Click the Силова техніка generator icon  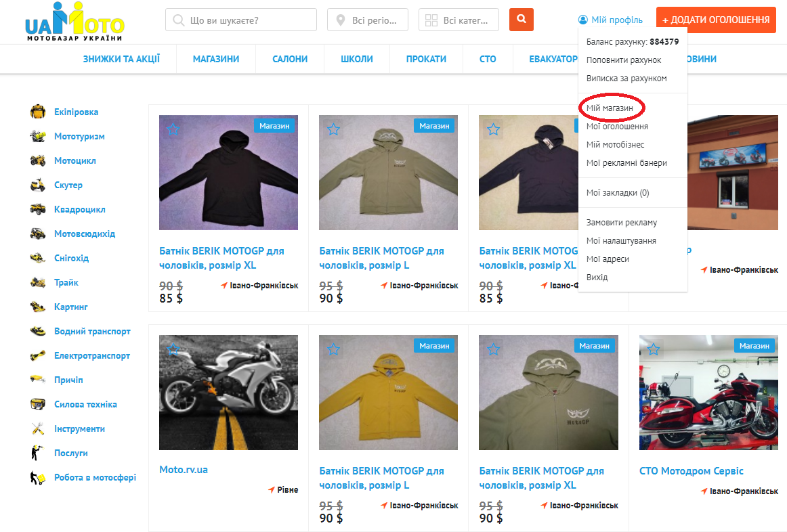(38, 404)
